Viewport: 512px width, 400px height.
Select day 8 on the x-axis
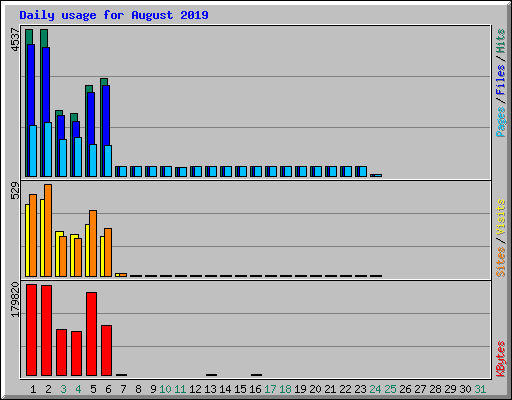pyautogui.click(x=138, y=389)
